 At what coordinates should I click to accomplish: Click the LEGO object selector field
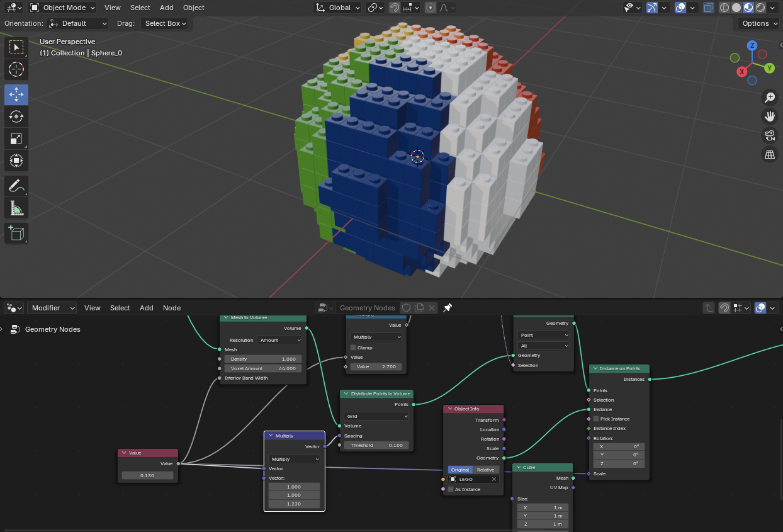(473, 479)
